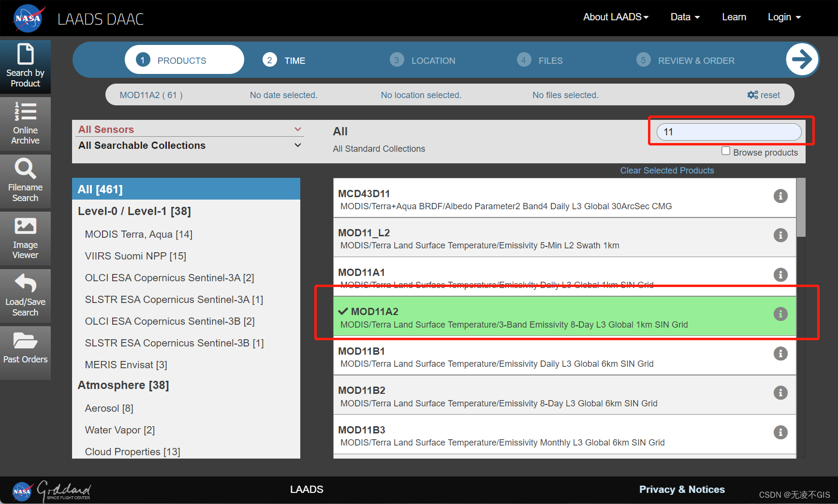
Task: Click Clear Selected Products link
Action: pyautogui.click(x=667, y=170)
